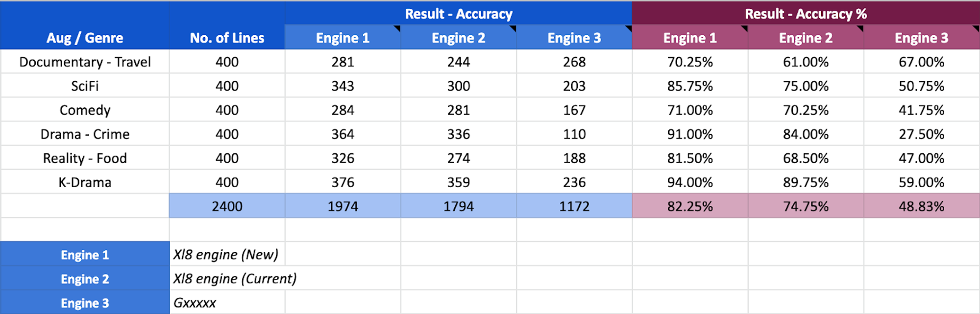Screen dimensions: 980x314
Task: Select the SciFi genre cell
Action: 85,86
